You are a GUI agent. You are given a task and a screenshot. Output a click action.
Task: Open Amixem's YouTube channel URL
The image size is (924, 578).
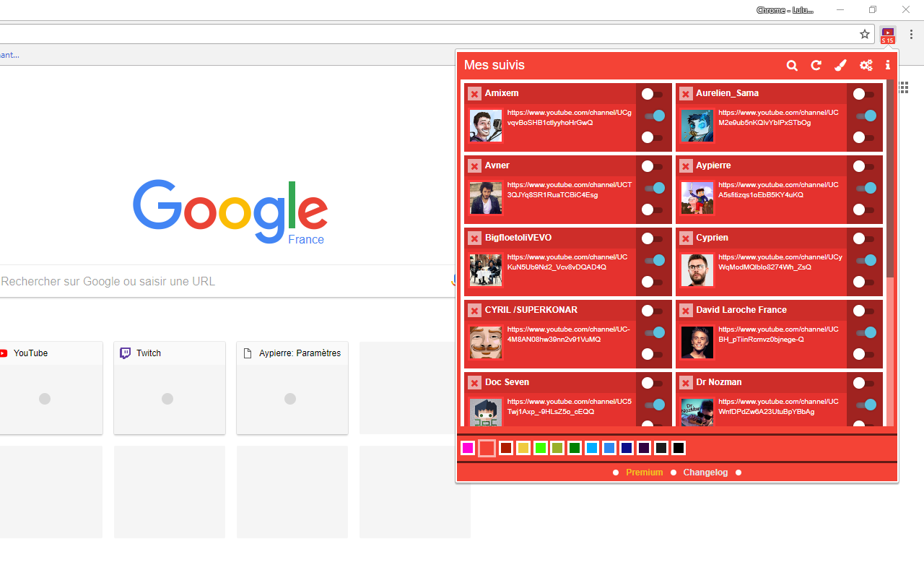[570, 118]
